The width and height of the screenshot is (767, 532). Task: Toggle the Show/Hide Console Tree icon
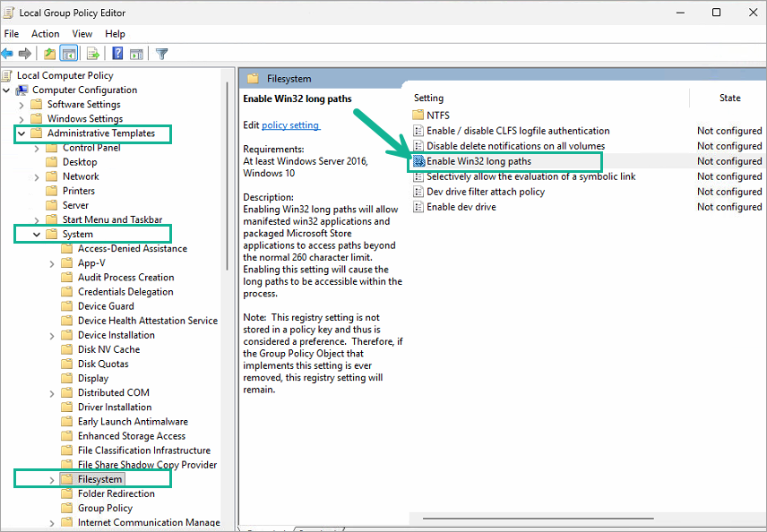click(69, 54)
